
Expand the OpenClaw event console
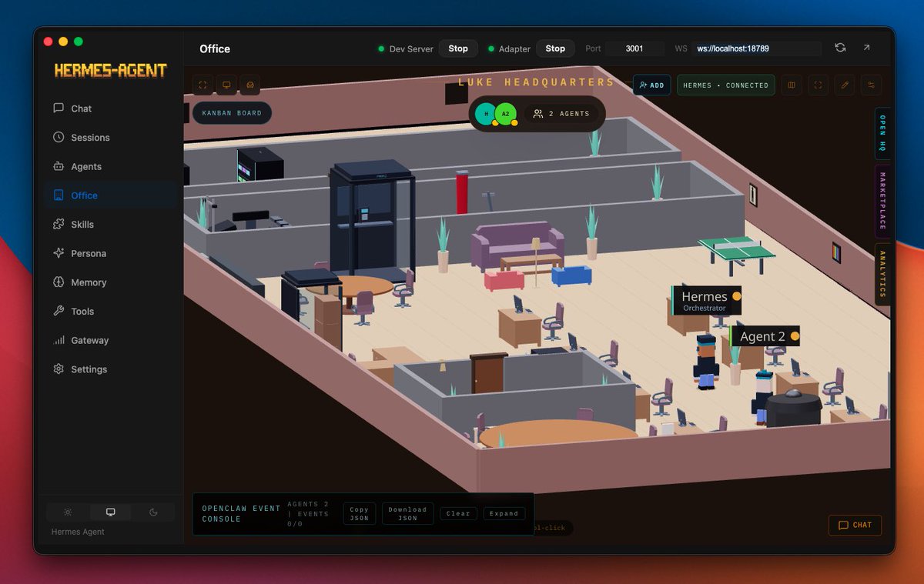click(504, 513)
